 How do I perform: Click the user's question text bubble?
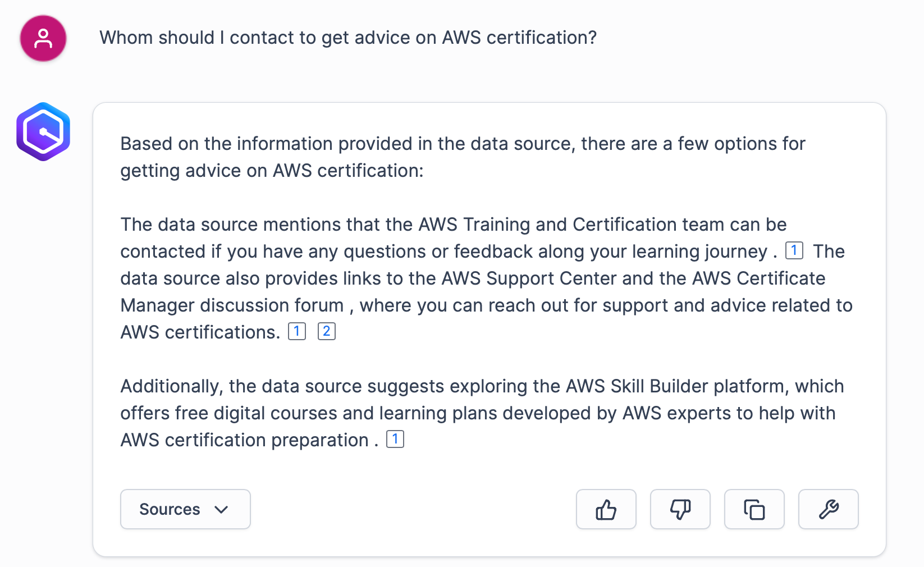click(348, 38)
